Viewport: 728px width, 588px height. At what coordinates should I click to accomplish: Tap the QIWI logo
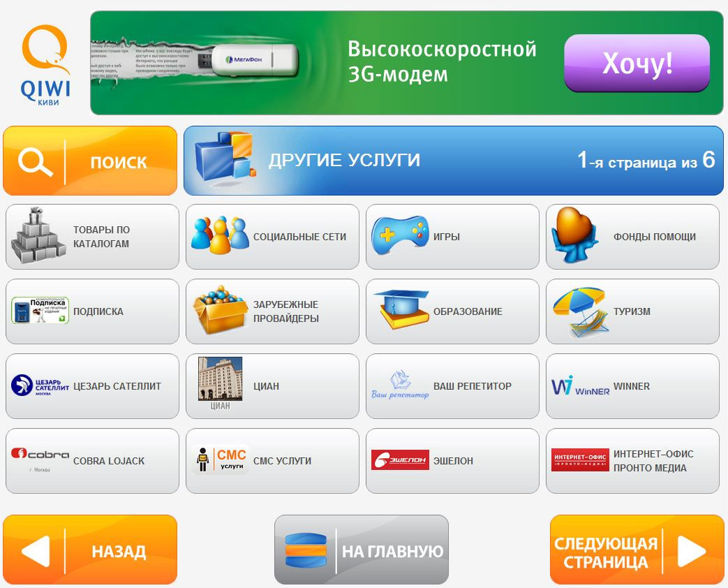tap(45, 65)
